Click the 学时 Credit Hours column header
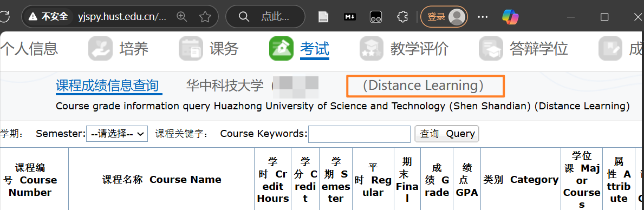 coord(273,180)
